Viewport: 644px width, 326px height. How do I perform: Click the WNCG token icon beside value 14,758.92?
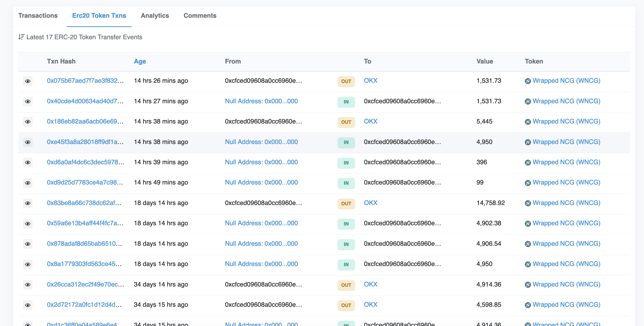pyautogui.click(x=528, y=203)
